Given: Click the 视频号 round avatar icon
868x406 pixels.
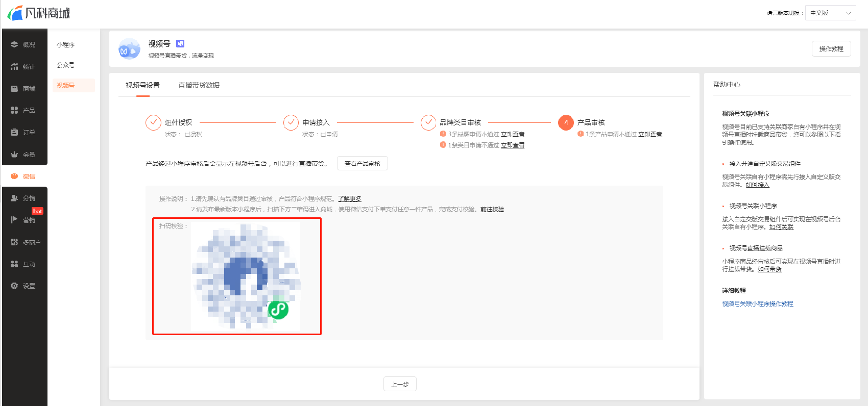Looking at the screenshot, I should coord(129,49).
